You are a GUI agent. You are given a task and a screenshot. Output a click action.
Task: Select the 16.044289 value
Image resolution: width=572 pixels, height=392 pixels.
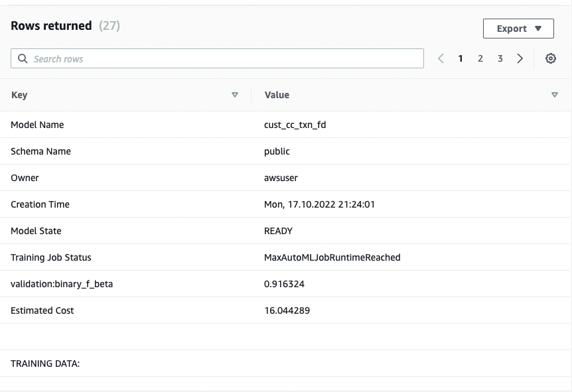click(287, 310)
